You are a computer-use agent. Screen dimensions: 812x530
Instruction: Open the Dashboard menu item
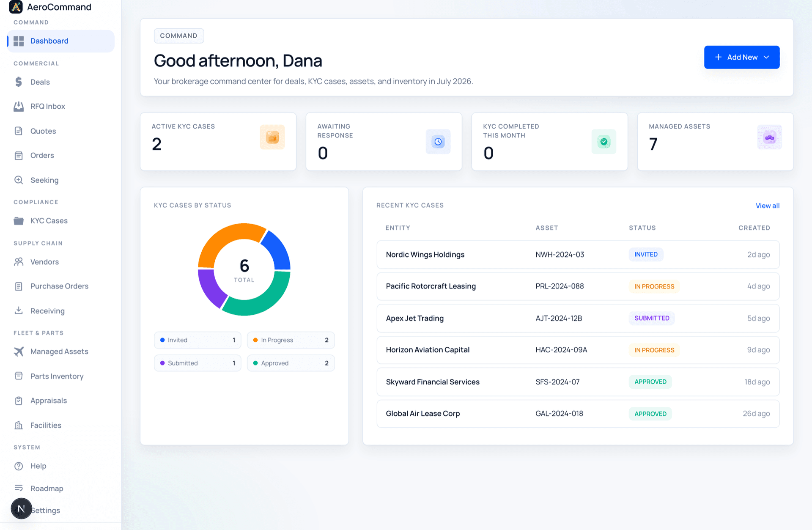point(61,41)
